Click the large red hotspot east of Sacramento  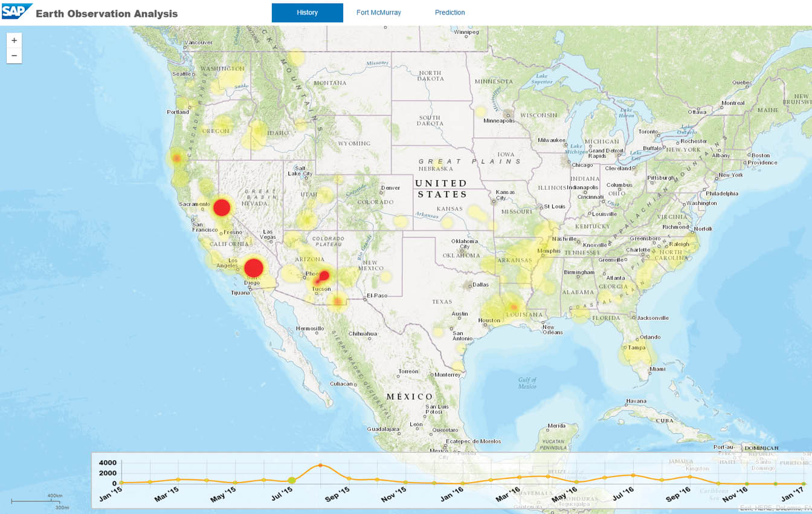click(222, 207)
